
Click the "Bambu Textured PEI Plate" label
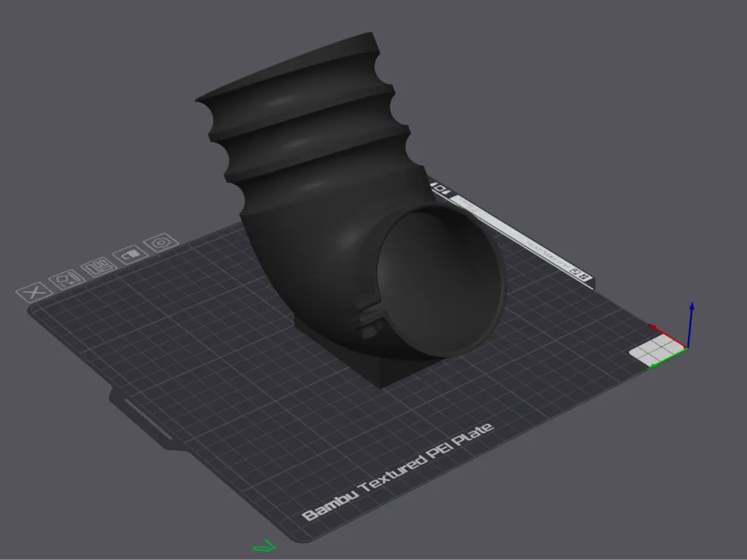tap(398, 471)
